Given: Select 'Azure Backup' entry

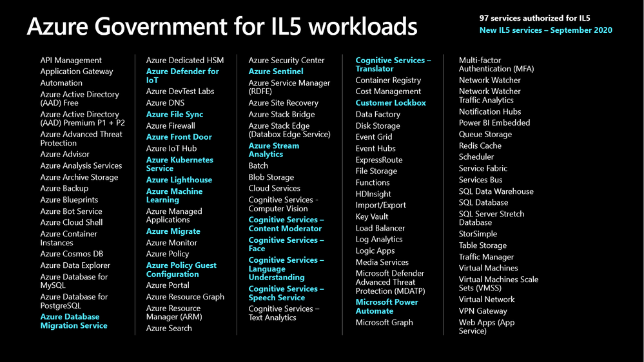Looking at the screenshot, I should [x=64, y=188].
